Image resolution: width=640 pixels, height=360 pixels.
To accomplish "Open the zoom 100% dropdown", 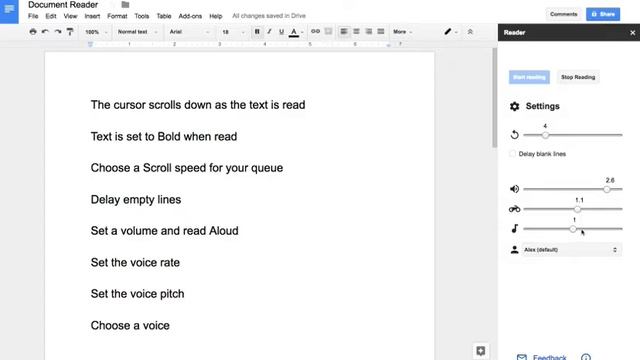I will click(x=96, y=32).
